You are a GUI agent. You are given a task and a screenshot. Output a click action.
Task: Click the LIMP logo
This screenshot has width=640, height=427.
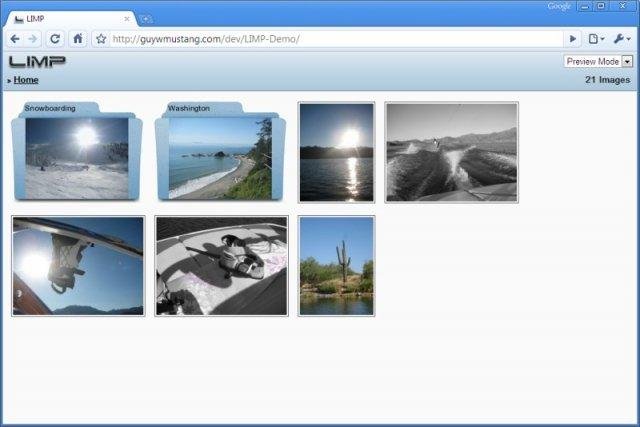click(x=37, y=62)
